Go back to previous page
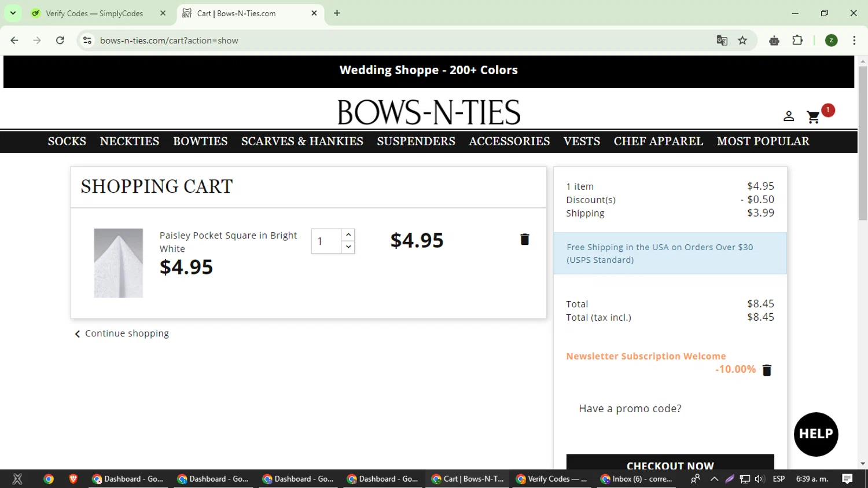 pos(14,41)
